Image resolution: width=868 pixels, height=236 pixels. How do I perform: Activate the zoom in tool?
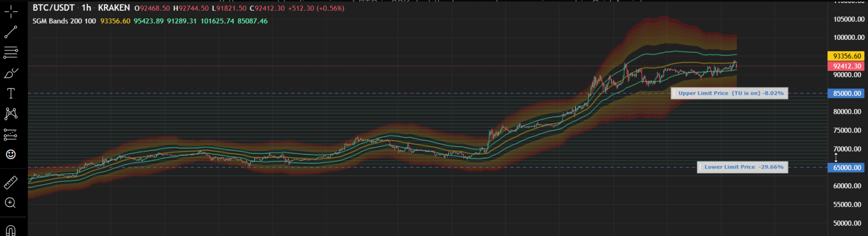10,203
